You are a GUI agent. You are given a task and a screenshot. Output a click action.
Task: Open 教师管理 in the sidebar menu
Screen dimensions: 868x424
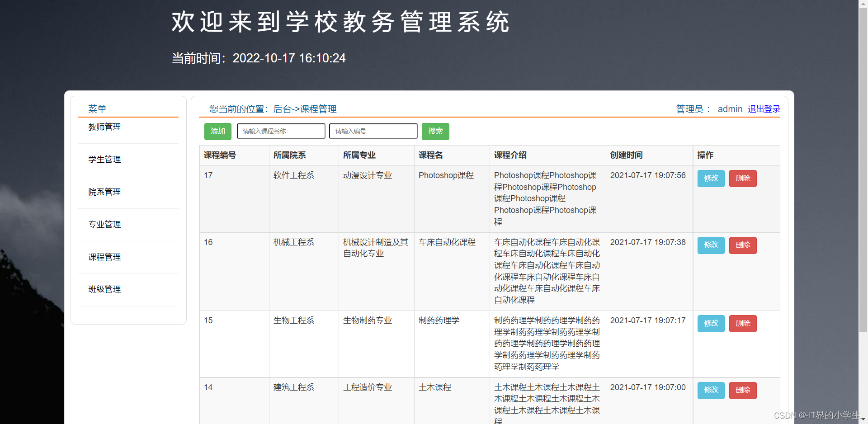coord(104,127)
